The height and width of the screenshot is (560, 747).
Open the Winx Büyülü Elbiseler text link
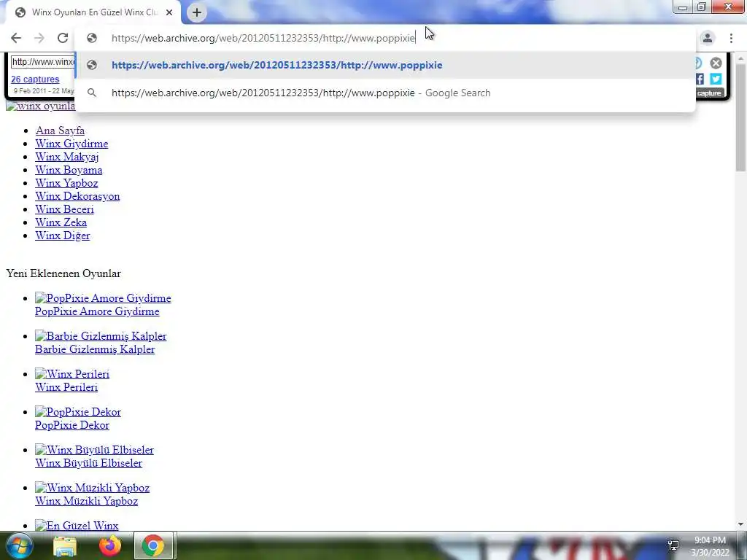[x=88, y=463]
